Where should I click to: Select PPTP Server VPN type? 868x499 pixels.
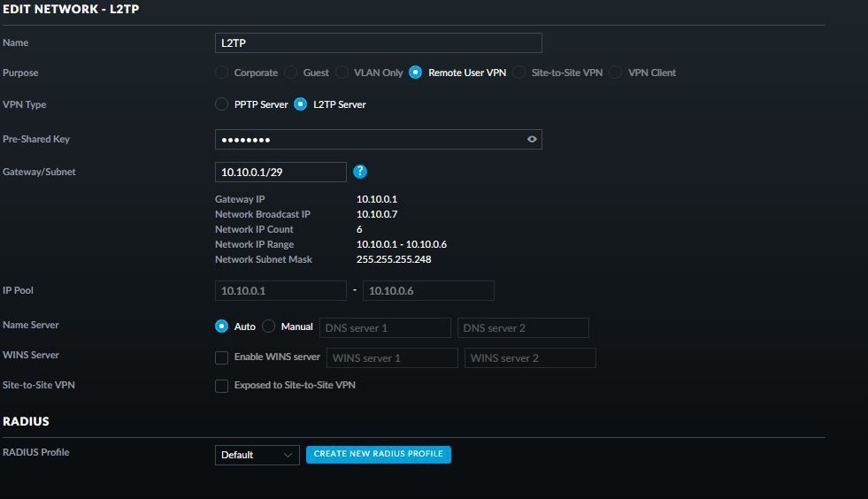[x=222, y=104]
